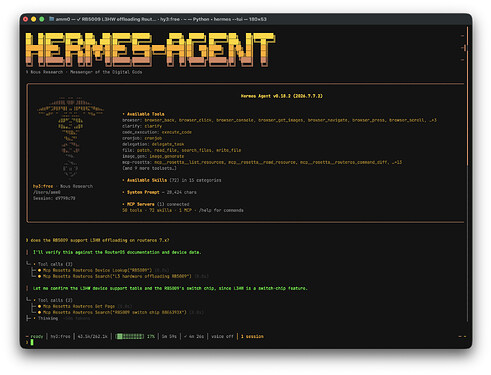This screenshot has height=375, width=491.
Task: Toggle the voice off status bar item
Action: click(x=222, y=337)
